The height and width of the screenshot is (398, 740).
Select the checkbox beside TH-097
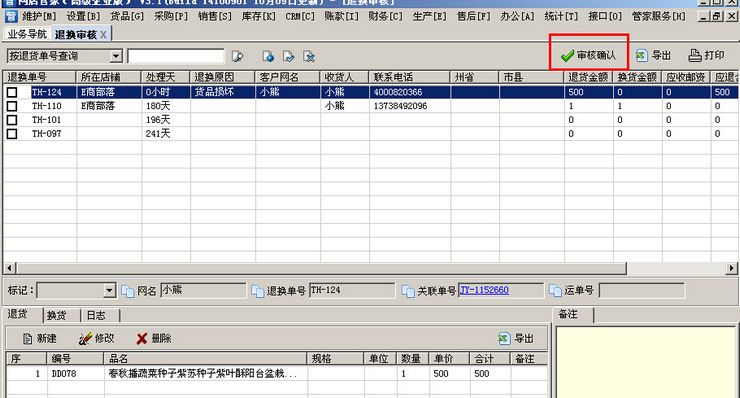12,134
